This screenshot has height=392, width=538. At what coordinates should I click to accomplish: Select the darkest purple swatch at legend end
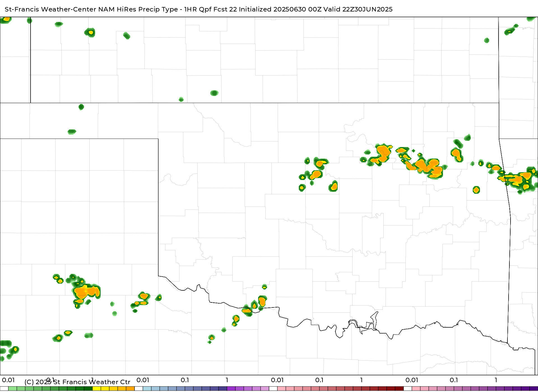coord(534,389)
